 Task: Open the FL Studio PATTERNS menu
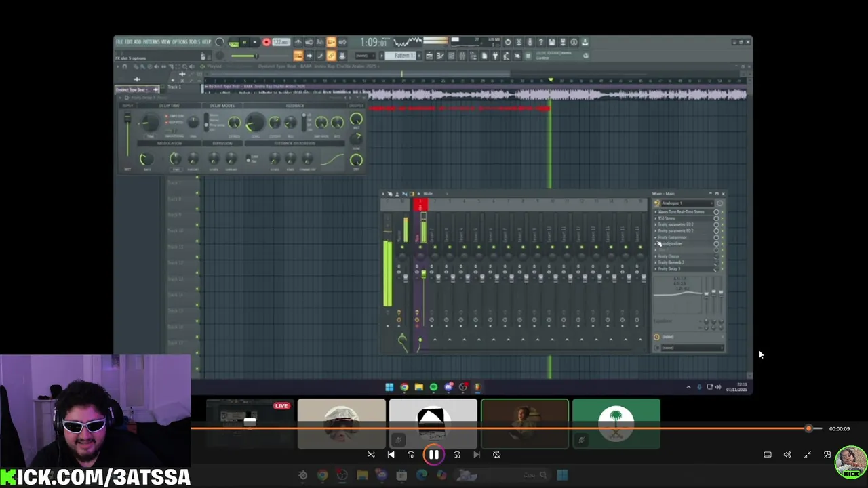coord(151,42)
